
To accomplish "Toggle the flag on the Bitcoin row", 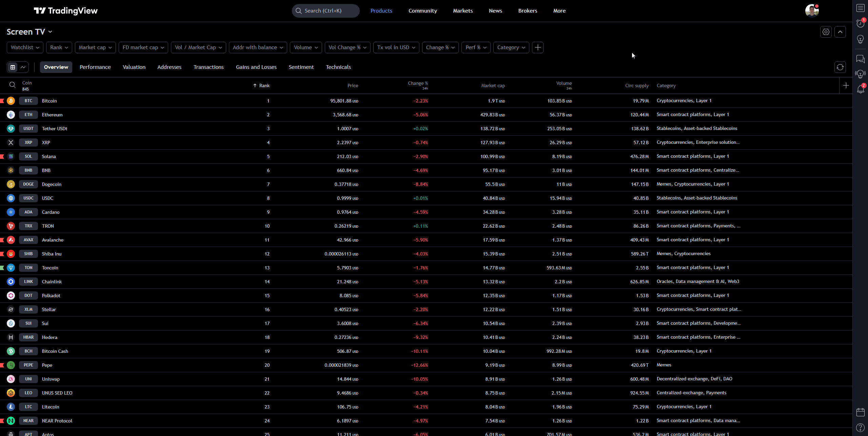I will [2, 101].
